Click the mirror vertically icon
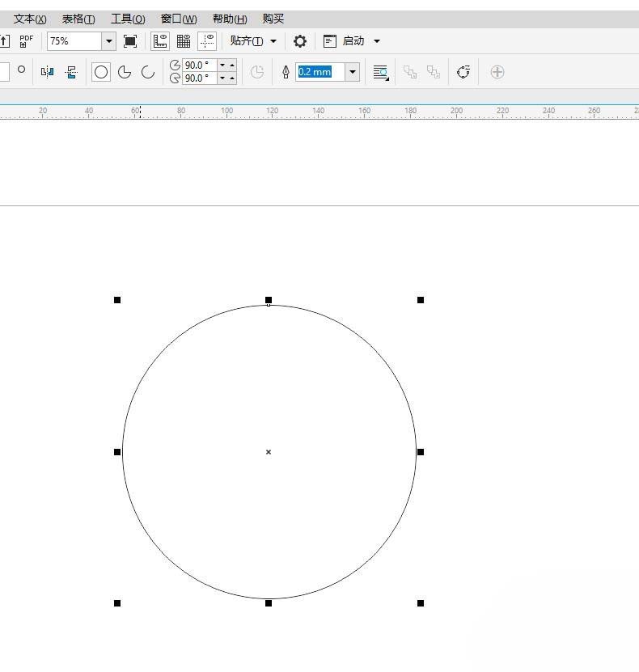The height and width of the screenshot is (672, 639). pos(71,72)
